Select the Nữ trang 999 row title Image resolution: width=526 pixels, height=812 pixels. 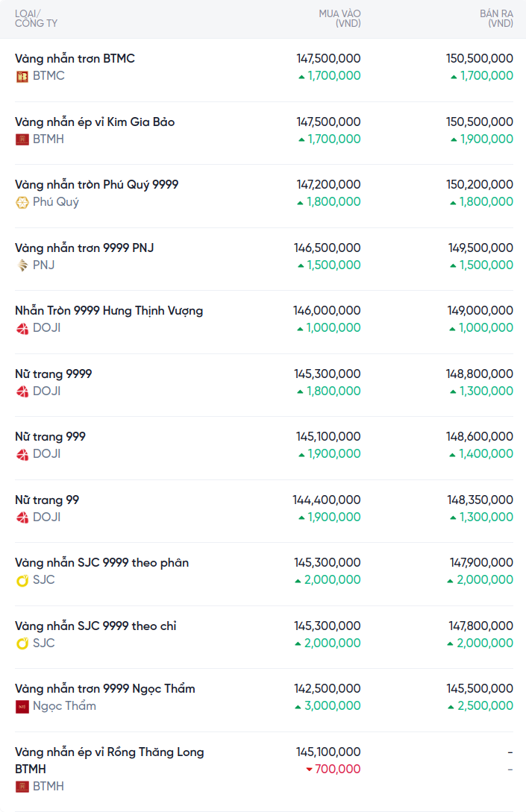[50, 436]
